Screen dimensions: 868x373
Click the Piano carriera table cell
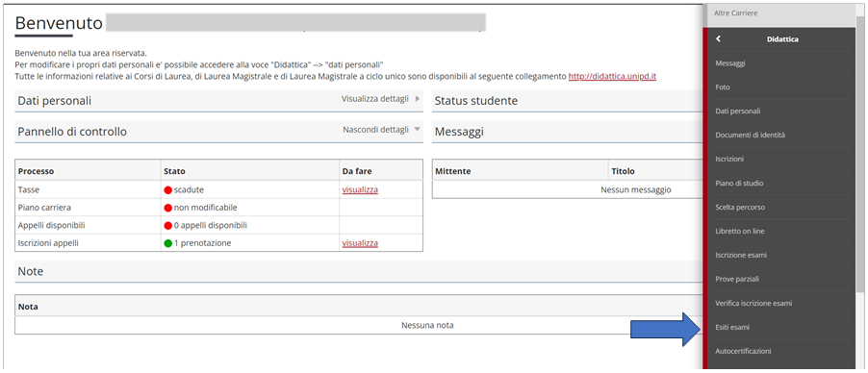pos(88,208)
